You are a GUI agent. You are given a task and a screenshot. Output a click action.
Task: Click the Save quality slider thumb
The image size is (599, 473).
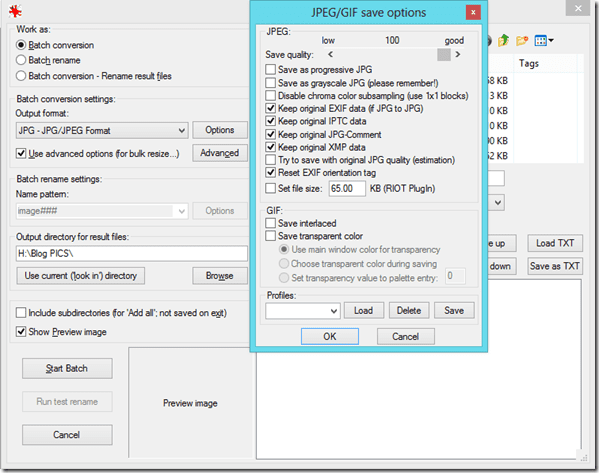pos(444,55)
